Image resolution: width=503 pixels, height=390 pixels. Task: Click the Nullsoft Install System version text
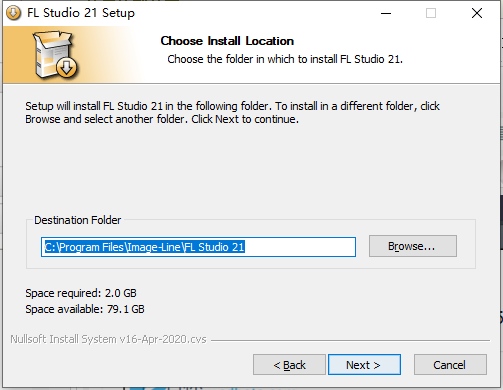pyautogui.click(x=108, y=339)
